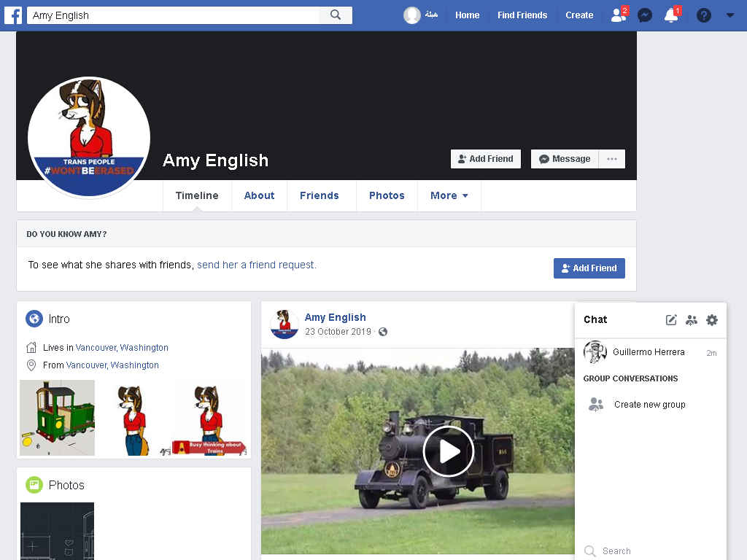This screenshot has width=747, height=560.
Task: Play the locomotive video
Action: [x=449, y=451]
